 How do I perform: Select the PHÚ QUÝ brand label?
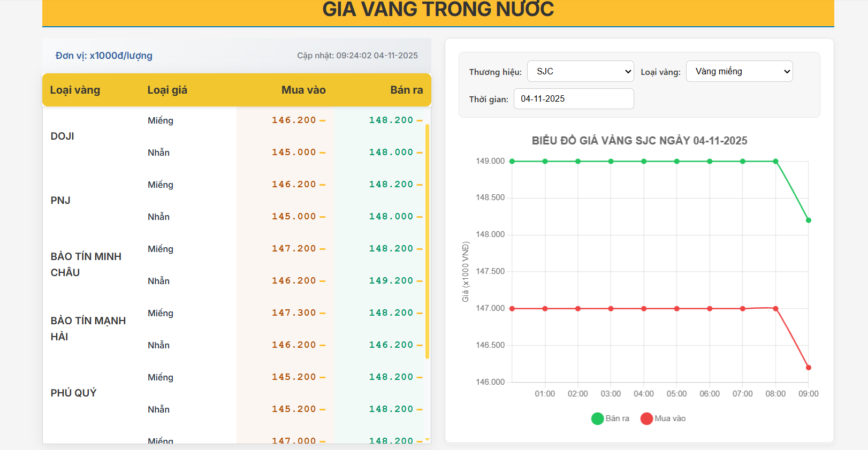click(74, 393)
